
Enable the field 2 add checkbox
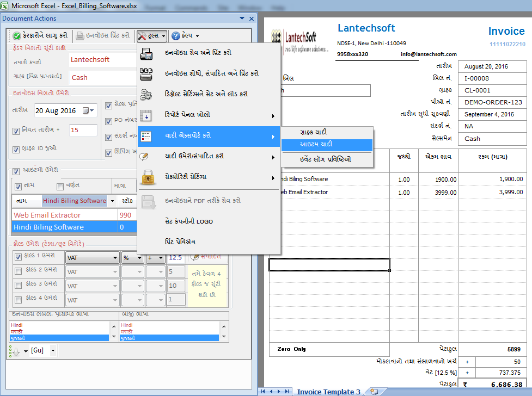[x=19, y=271]
